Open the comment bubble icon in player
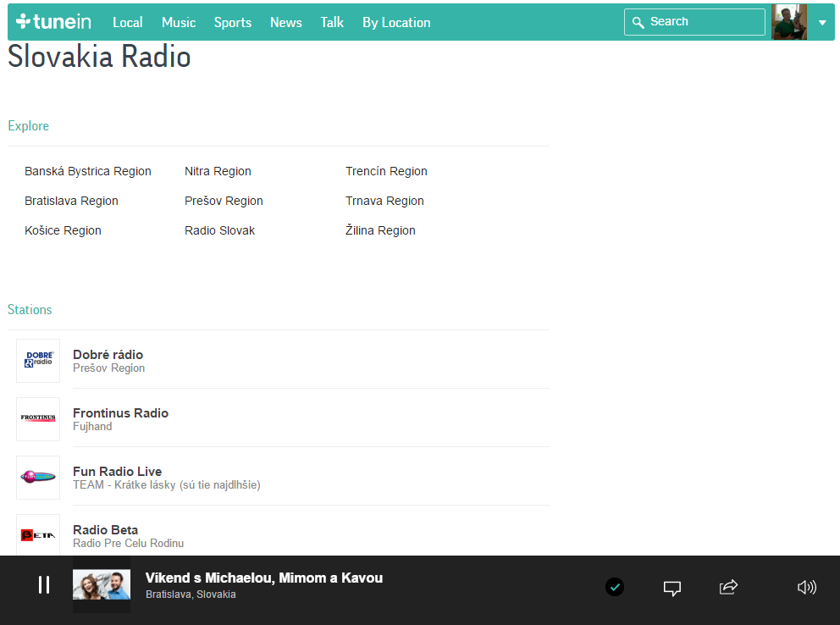840x625 pixels. point(672,588)
